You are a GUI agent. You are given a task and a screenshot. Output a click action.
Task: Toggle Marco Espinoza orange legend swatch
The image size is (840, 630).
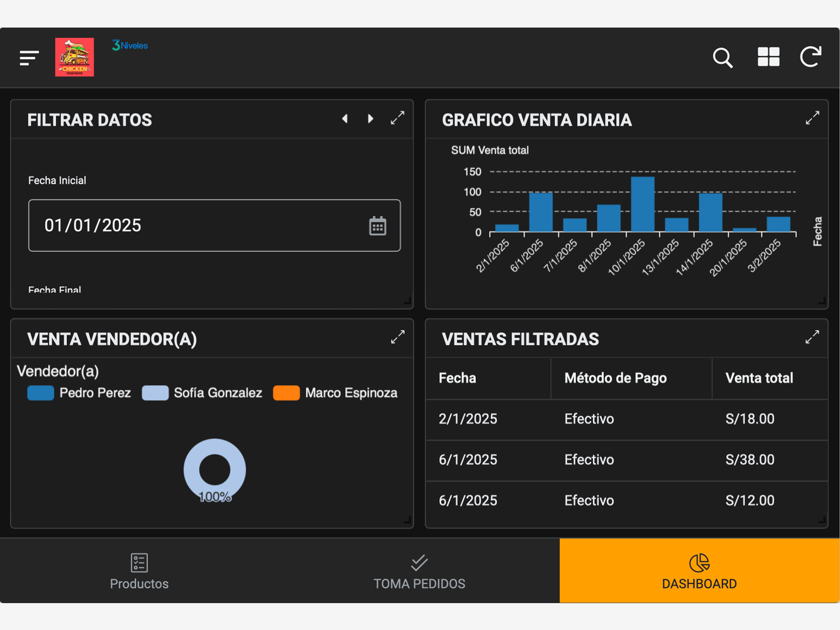(286, 393)
